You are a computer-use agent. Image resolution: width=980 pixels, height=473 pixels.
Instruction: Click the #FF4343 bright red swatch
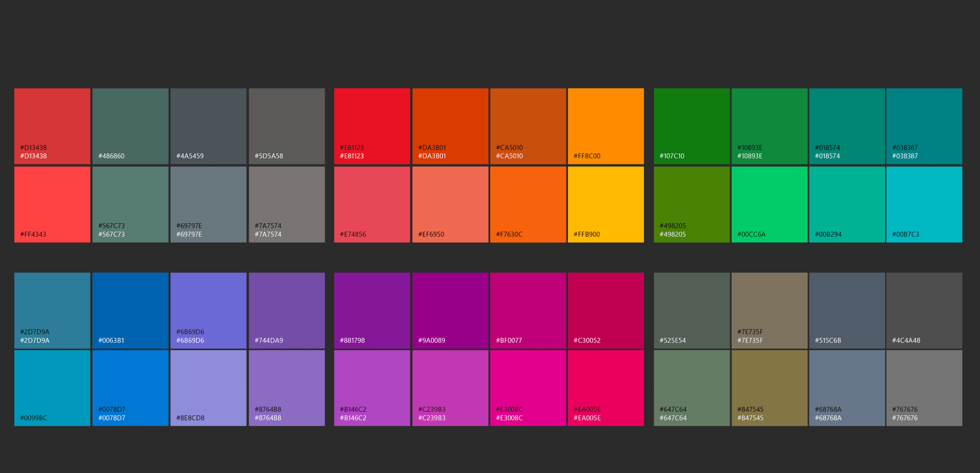coord(52,204)
